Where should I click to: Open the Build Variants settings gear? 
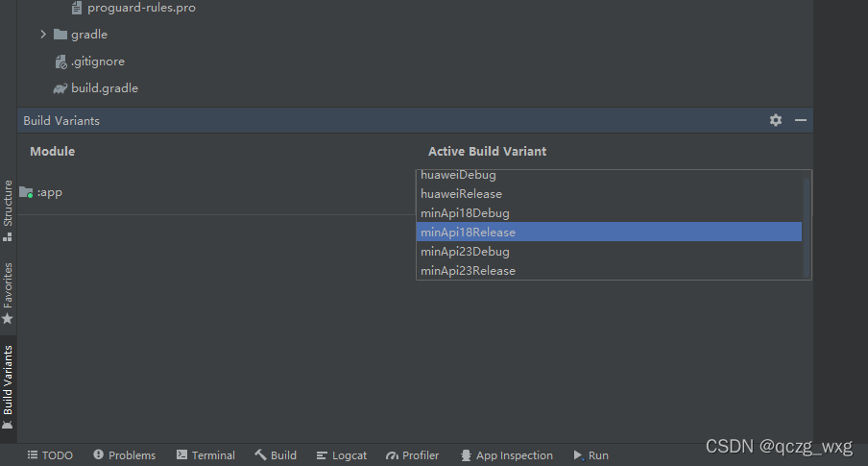tap(776, 120)
